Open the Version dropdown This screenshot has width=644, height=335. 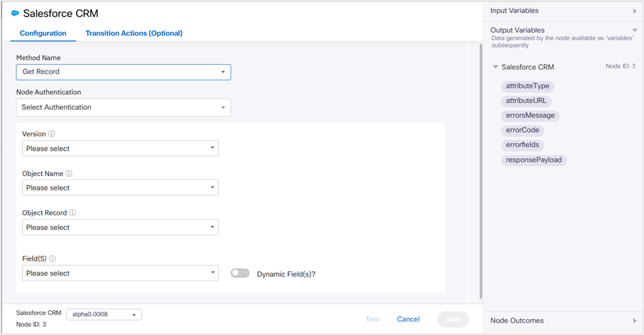point(120,148)
